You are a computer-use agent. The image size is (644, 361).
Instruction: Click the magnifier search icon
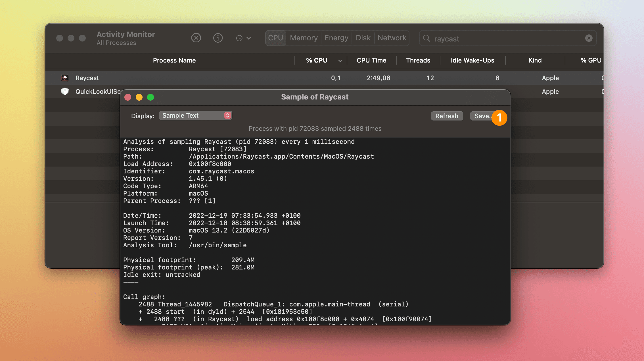click(x=426, y=38)
